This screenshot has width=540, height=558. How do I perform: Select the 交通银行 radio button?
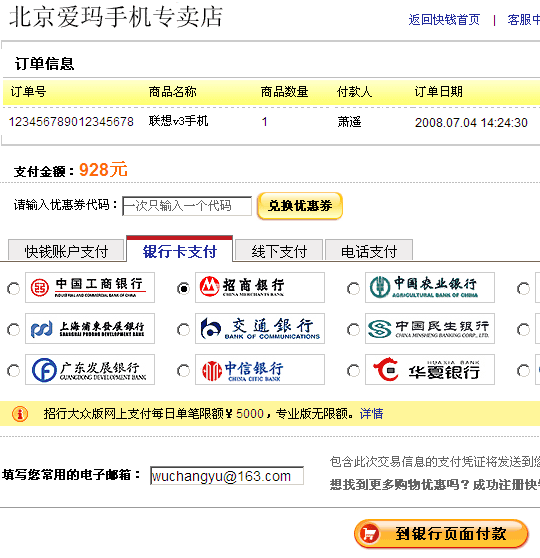(x=183, y=330)
